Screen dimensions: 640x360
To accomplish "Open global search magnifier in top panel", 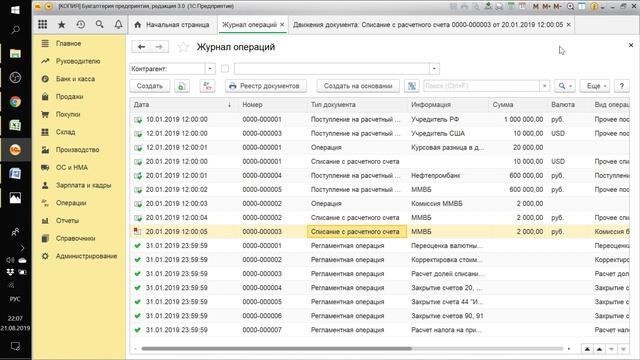I will point(100,24).
